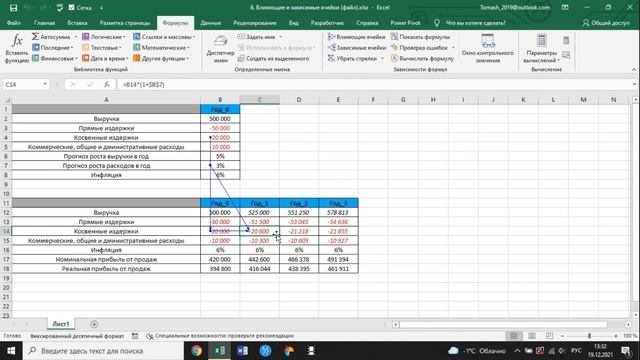The width and height of the screenshot is (640, 360).
Task: Click Задать имя in the ribbon
Action: (x=257, y=37)
